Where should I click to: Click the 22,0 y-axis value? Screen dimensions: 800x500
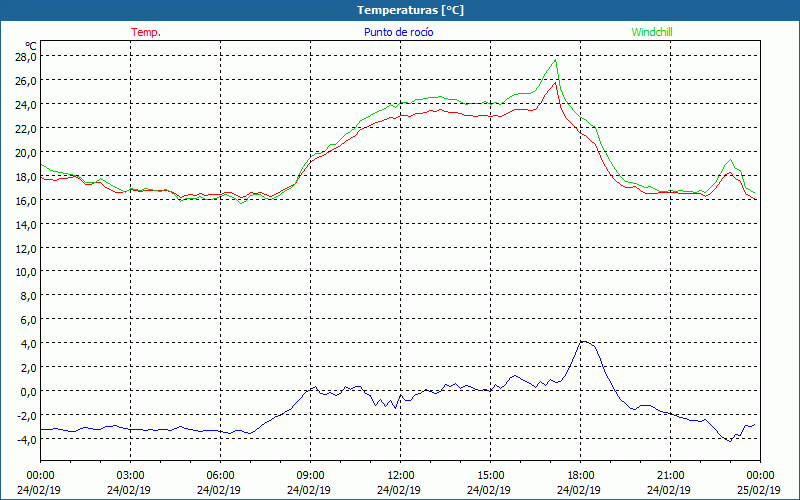coord(26,128)
